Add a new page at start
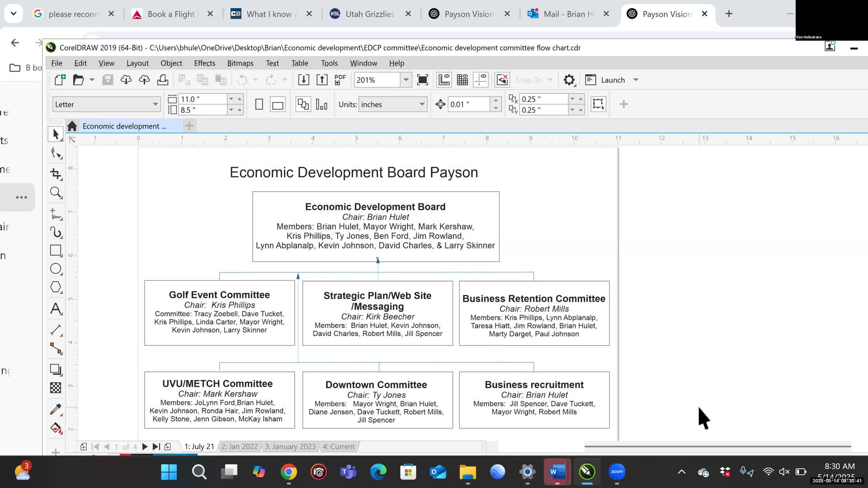Image resolution: width=868 pixels, height=488 pixels. pos(84,446)
